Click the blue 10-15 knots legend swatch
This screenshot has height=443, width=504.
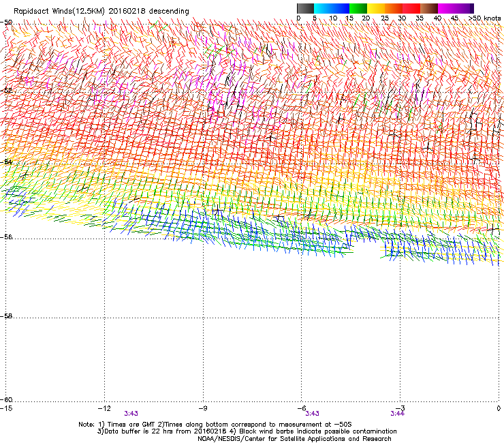coord(341,8)
